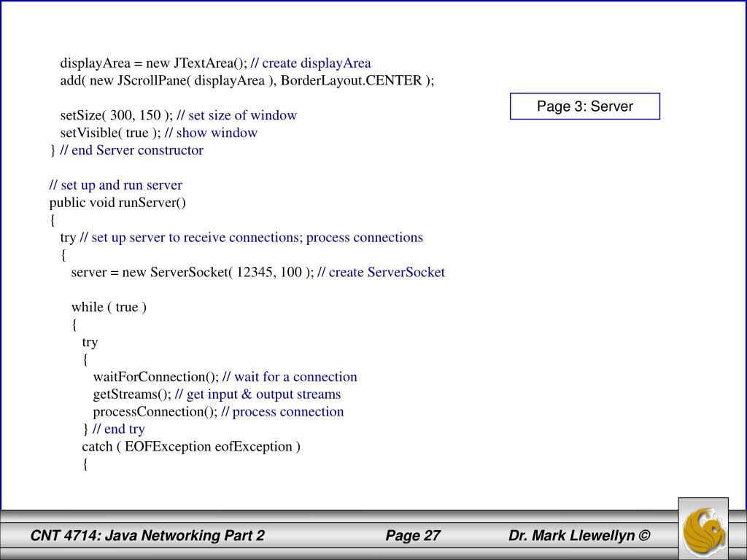
Task: Click the comment '// show window'
Action: pyautogui.click(x=211, y=133)
